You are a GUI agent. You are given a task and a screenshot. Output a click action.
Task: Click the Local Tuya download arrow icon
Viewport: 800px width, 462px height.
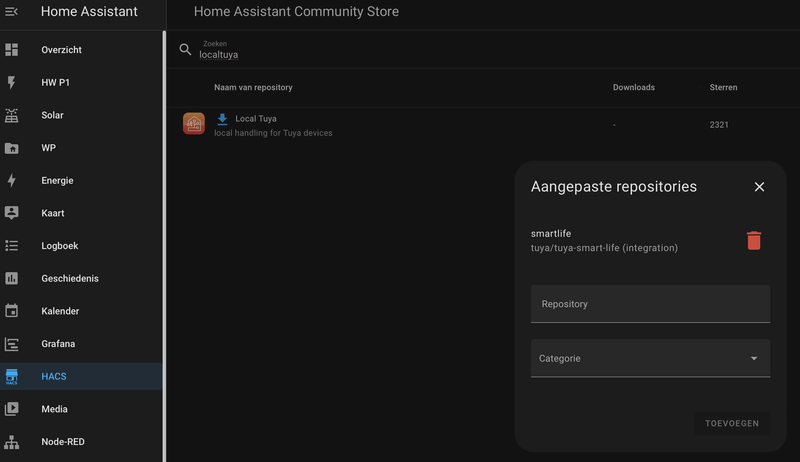222,119
